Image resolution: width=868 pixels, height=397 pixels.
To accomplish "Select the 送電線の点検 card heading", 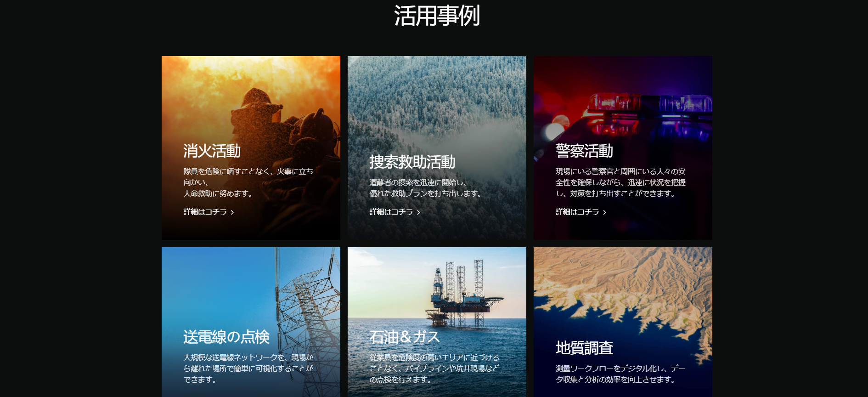I will pos(226,337).
